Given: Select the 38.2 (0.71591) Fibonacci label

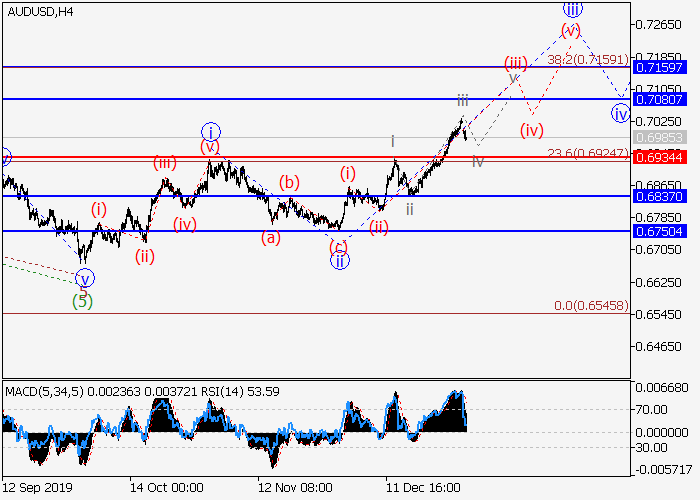Looking at the screenshot, I should tap(588, 60).
